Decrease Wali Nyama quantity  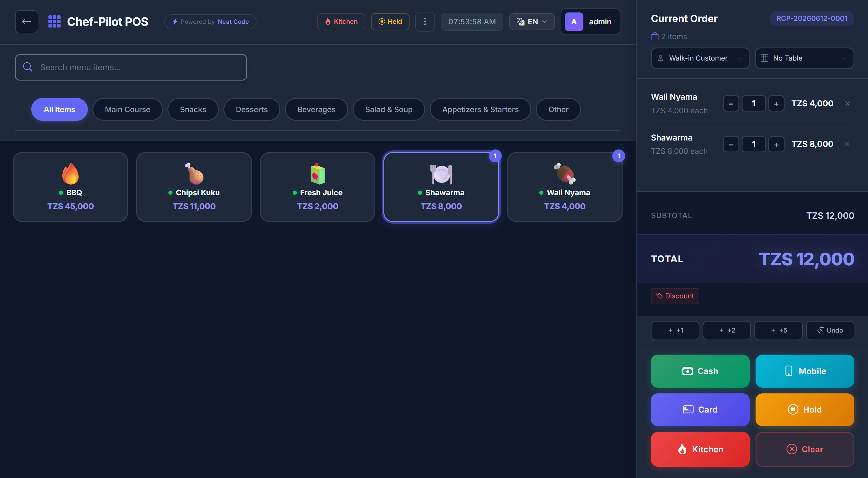click(x=731, y=104)
